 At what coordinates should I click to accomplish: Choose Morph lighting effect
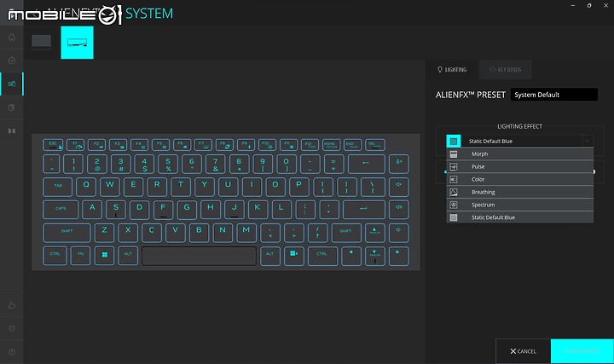519,153
